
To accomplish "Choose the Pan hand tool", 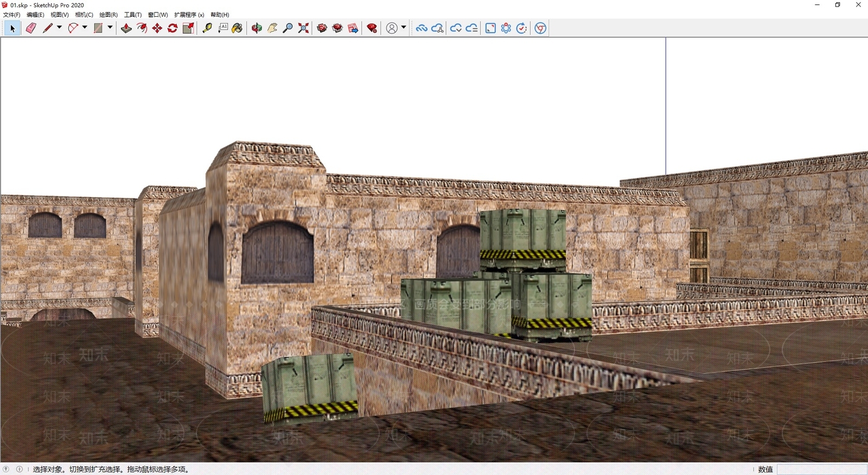I will (272, 28).
